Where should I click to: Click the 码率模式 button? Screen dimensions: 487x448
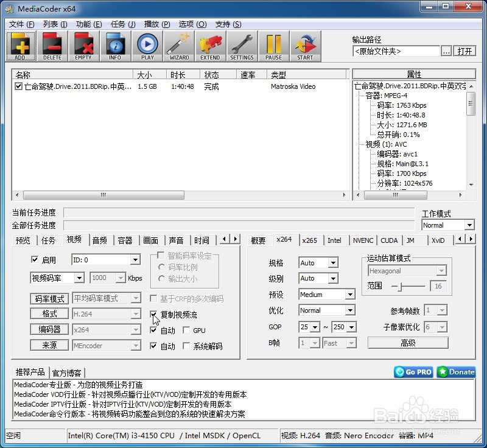point(49,298)
